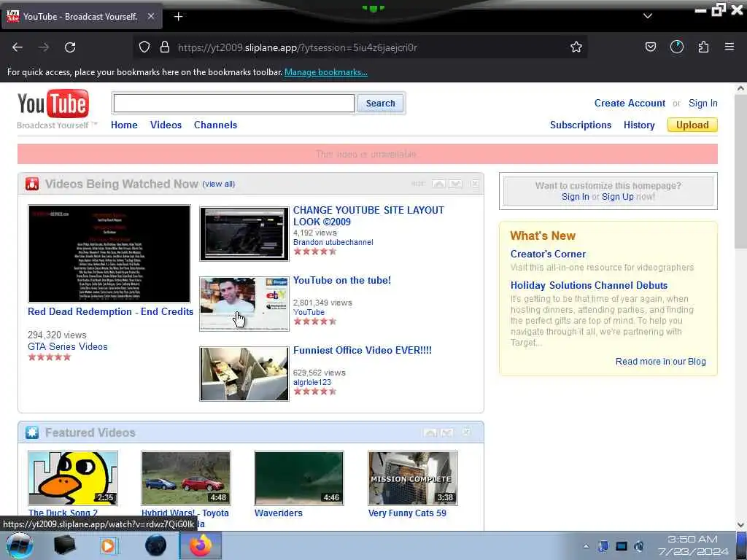Click Brandon utubechannel uploader link
The image size is (747, 560).
[x=333, y=242]
